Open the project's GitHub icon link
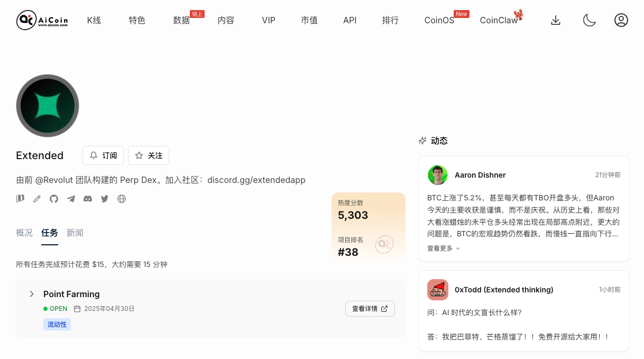The image size is (644, 359). pos(53,199)
